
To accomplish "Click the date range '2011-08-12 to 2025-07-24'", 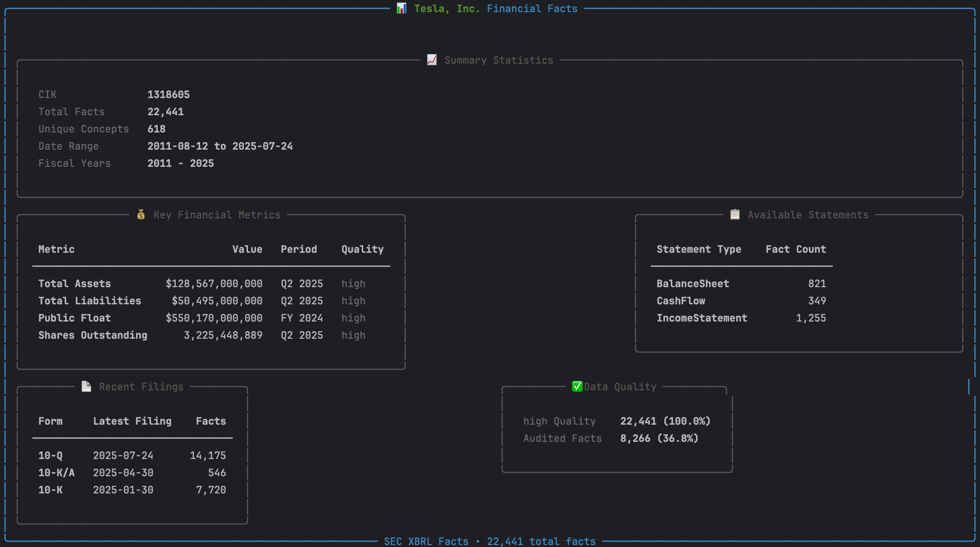I will [x=220, y=146].
